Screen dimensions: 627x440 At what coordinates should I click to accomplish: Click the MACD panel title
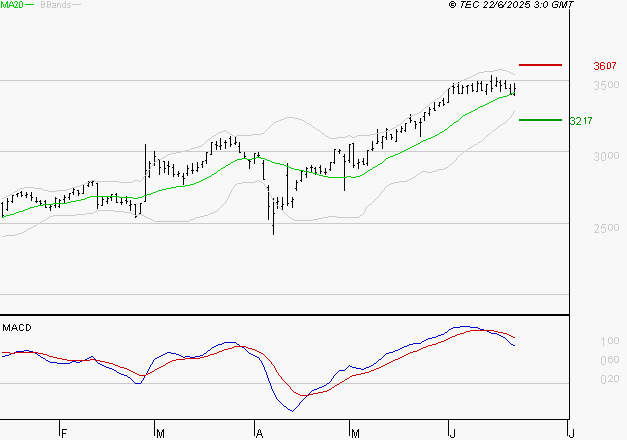point(17,328)
